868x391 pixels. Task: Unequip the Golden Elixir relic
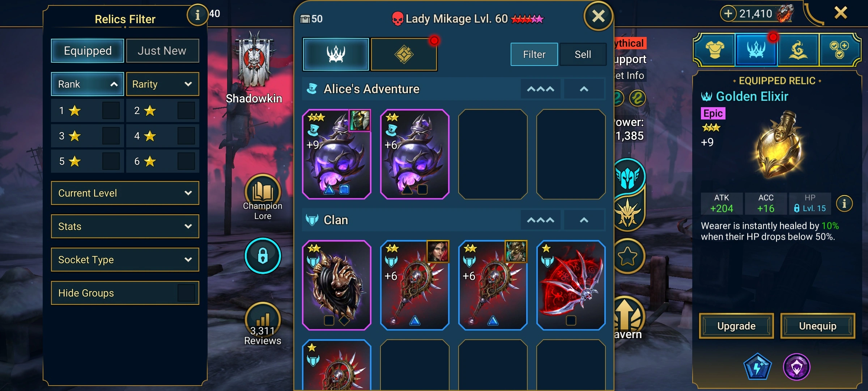[x=817, y=326]
